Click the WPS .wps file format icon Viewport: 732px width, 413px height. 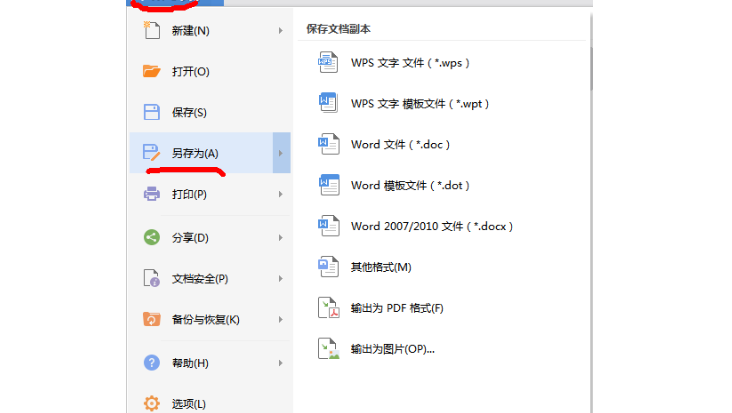[328, 63]
